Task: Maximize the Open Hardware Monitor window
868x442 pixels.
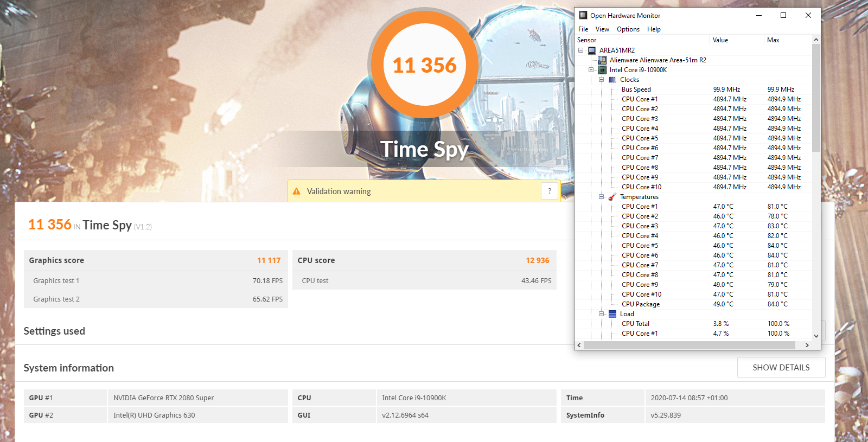Action: 783,15
